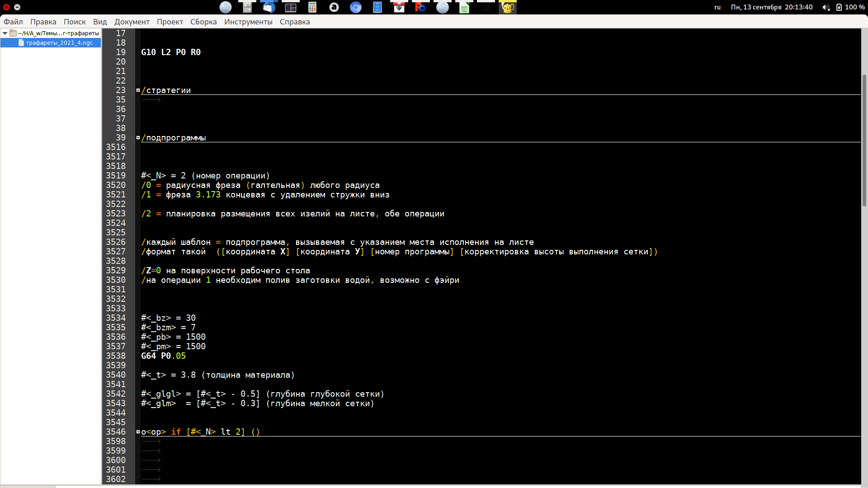This screenshot has height=488, width=868.
Task: Open the Сборка menu
Action: coord(203,22)
